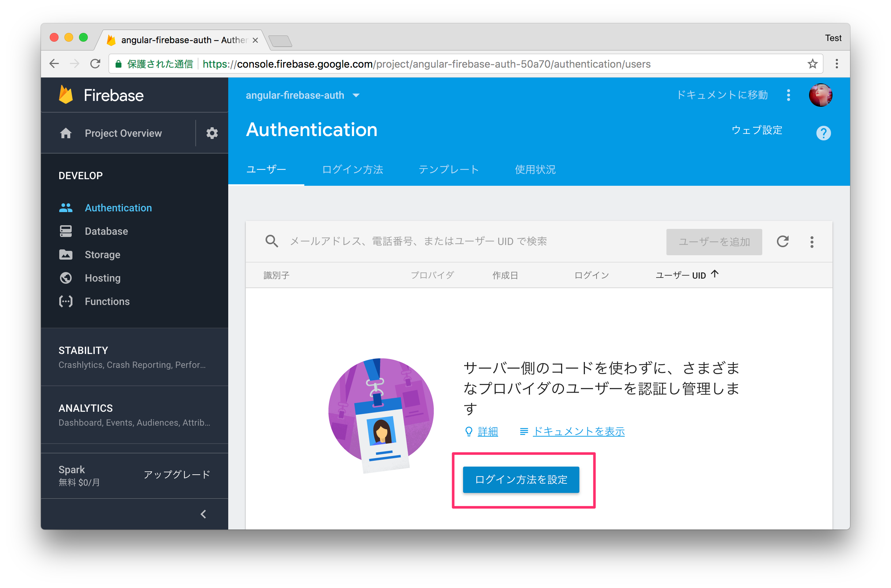Image resolution: width=891 pixels, height=588 pixels.
Task: Open help via the question mark icon
Action: point(823,132)
